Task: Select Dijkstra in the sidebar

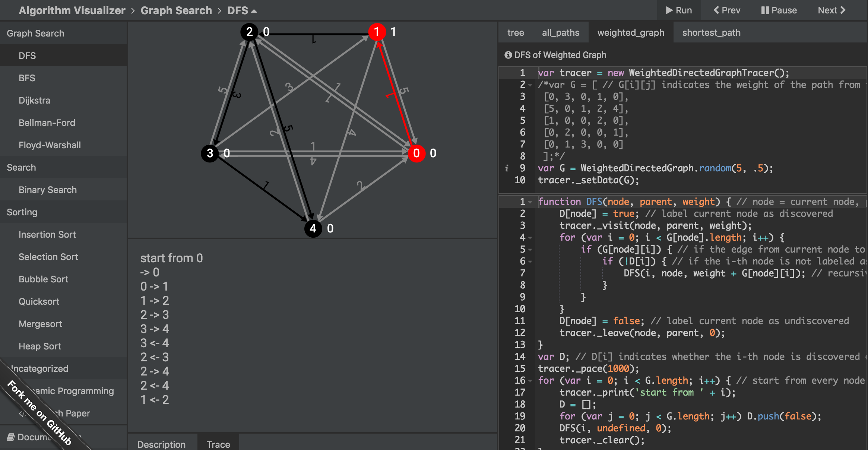Action: click(34, 101)
